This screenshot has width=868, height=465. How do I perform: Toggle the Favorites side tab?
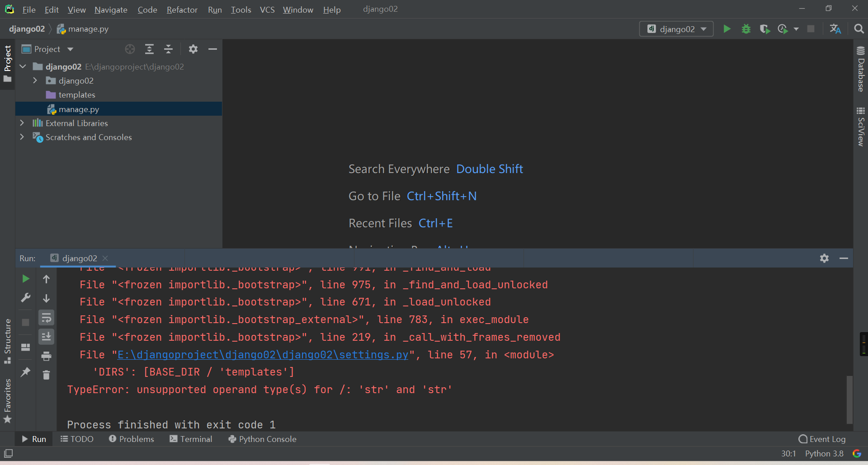(x=7, y=400)
